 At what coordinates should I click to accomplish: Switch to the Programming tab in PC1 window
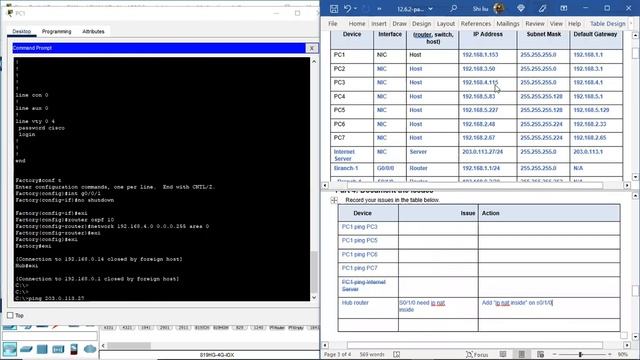56,31
